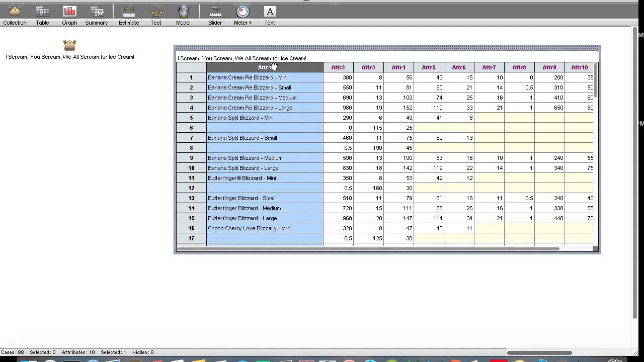Select row number 6 in the case table

[x=191, y=128]
